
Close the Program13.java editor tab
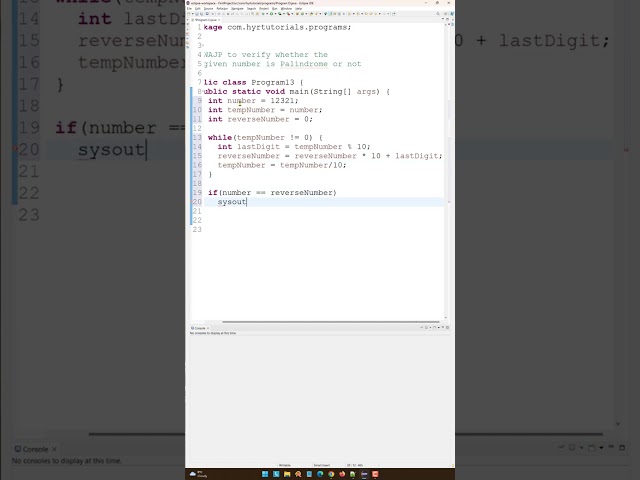(219, 20)
